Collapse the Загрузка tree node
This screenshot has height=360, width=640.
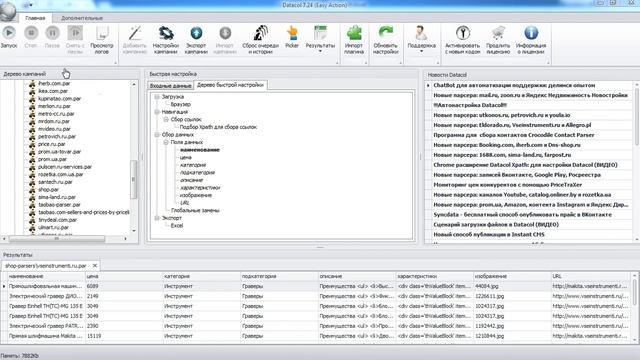coord(157,97)
